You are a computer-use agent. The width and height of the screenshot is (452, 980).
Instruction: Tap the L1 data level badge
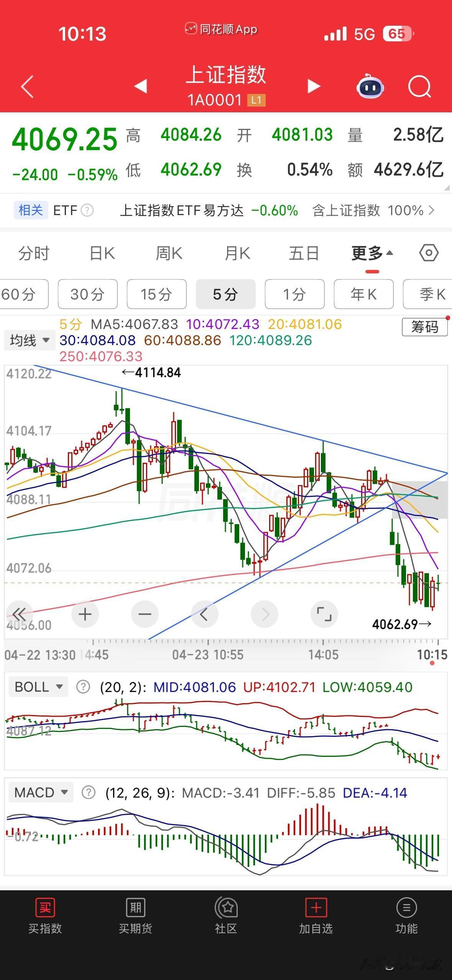pyautogui.click(x=256, y=100)
